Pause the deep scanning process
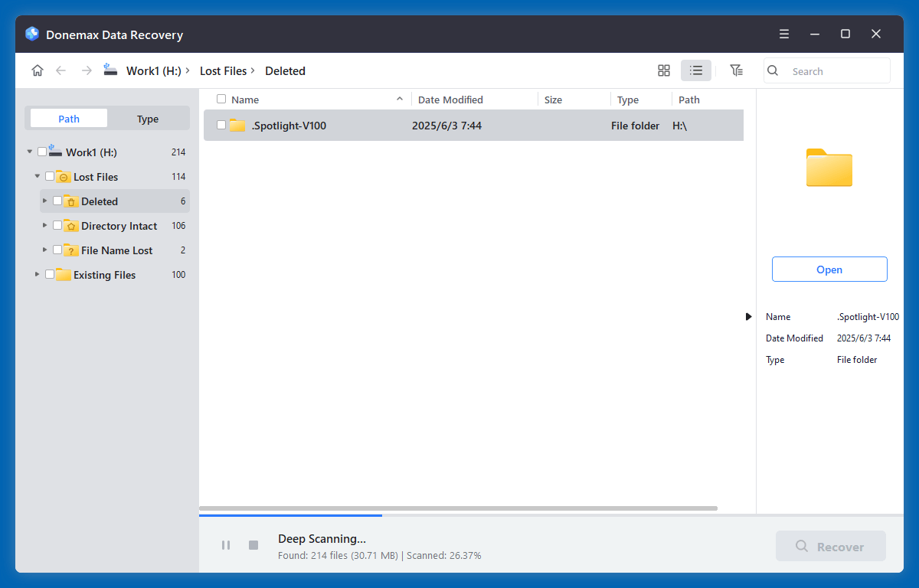This screenshot has width=919, height=588. tap(226, 545)
